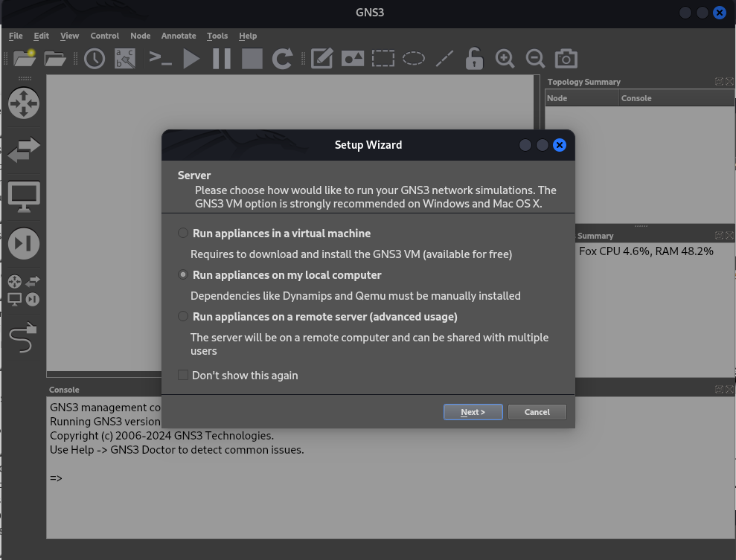Float the Servers Summary panel
Viewport: 736px width, 560px height.
coord(719,236)
